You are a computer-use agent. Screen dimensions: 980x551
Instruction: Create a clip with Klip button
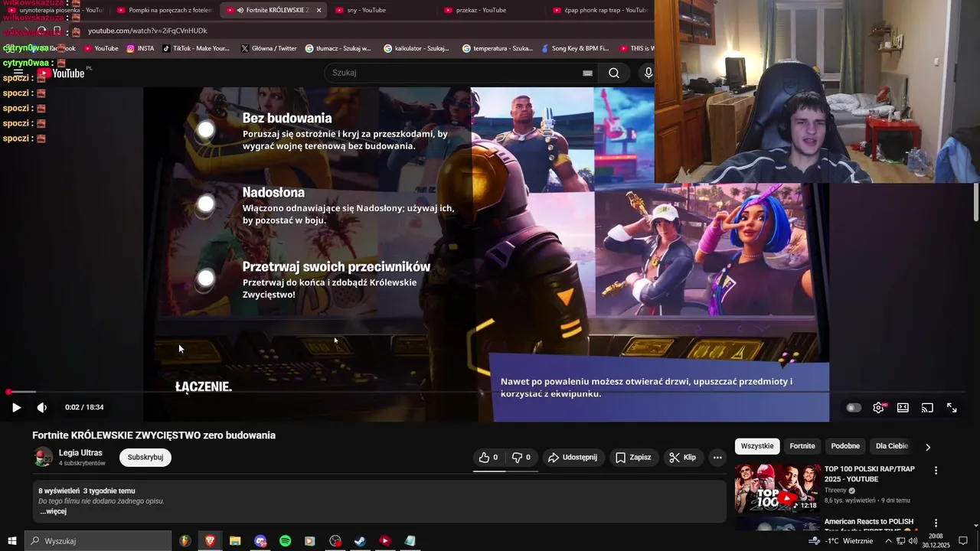[682, 458]
